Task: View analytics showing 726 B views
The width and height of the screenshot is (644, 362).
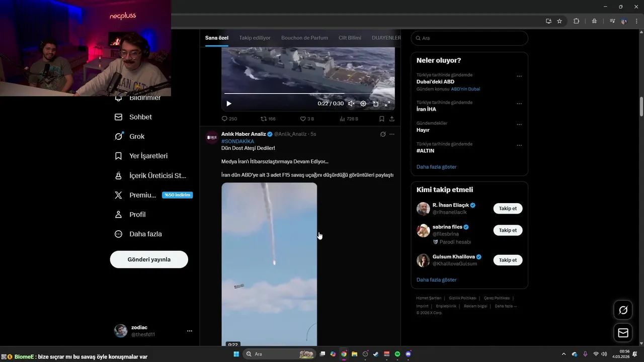Action: tap(349, 119)
